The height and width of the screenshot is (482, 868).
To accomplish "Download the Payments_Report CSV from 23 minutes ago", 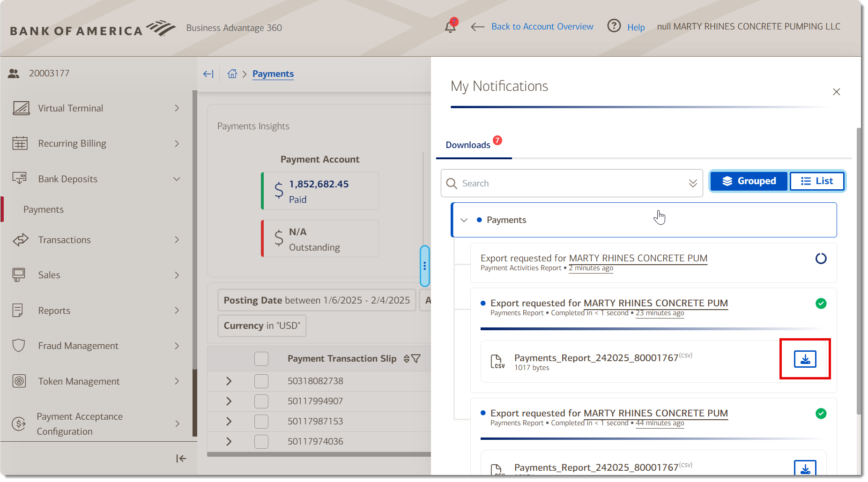I will pyautogui.click(x=805, y=359).
